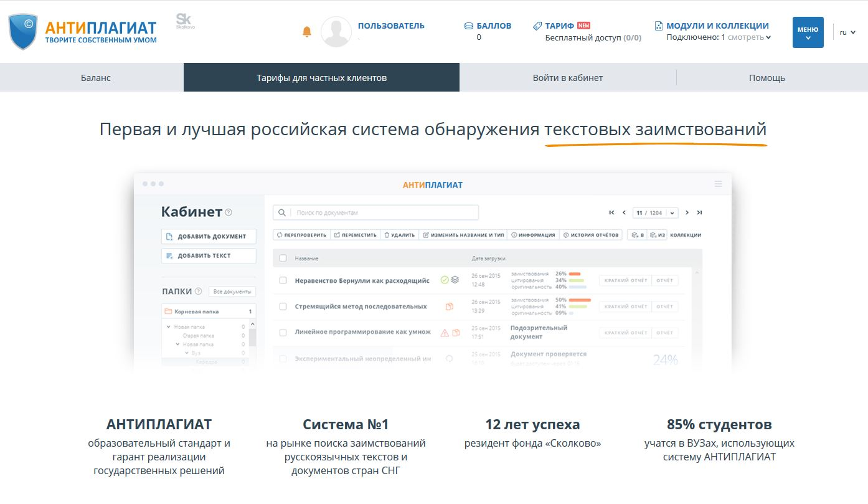Screen dimensions: 868x504
Task: Click the notification bell icon
Action: 306,32
